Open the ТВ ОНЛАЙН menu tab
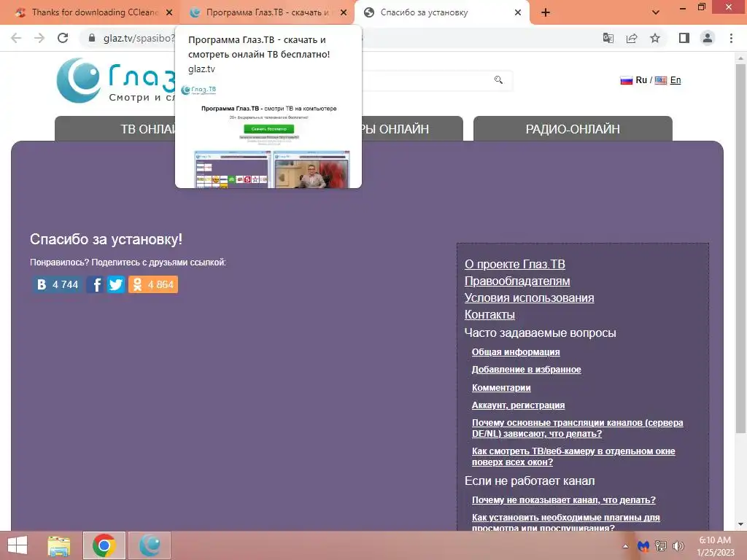Viewport: 747px width, 560px height. pos(115,129)
